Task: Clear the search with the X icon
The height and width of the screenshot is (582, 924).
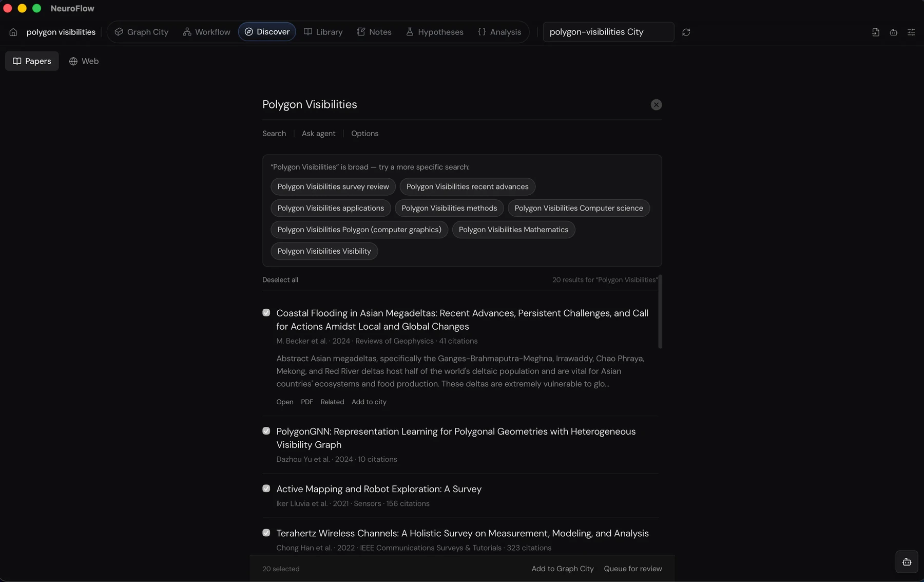Action: point(656,105)
